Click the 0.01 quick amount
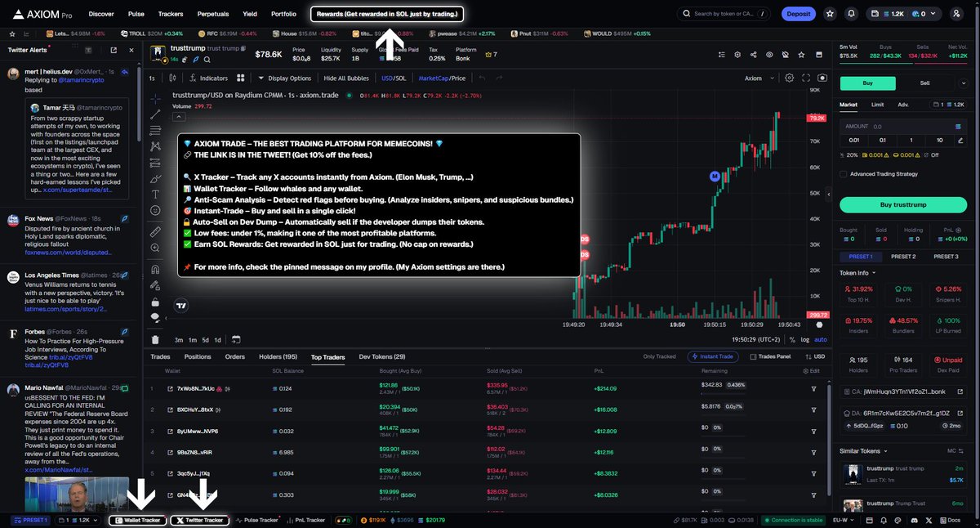The width and height of the screenshot is (980, 528). [x=853, y=140]
